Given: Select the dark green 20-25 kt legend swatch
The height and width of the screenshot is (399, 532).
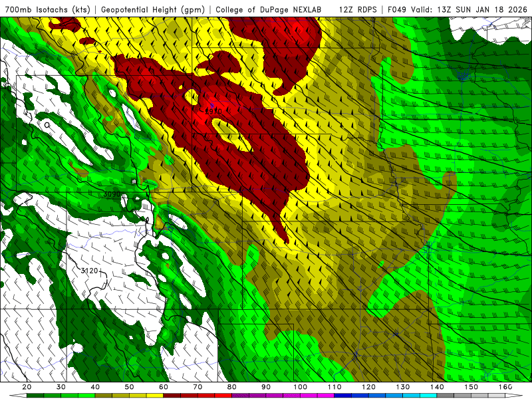Looking at the screenshot, I should point(35,396).
